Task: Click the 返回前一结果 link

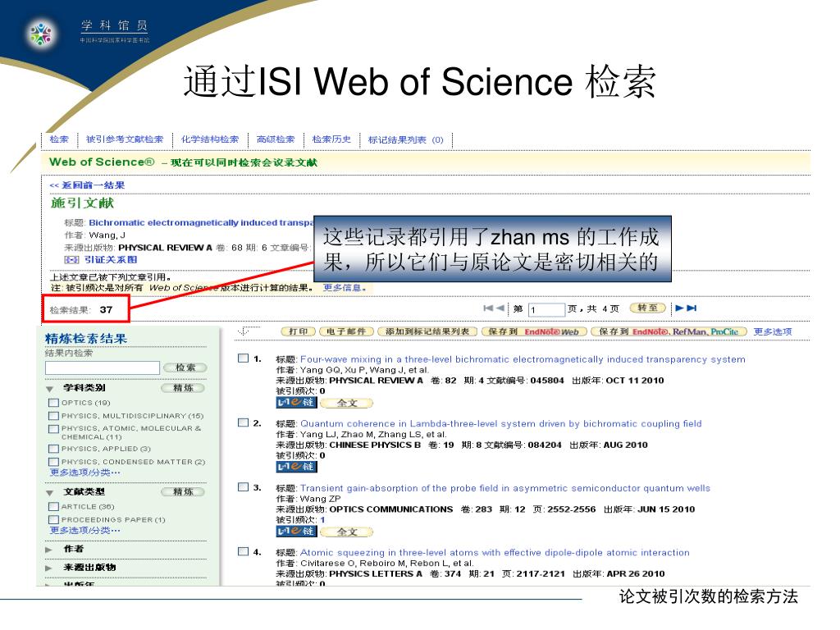Action: coord(87,185)
